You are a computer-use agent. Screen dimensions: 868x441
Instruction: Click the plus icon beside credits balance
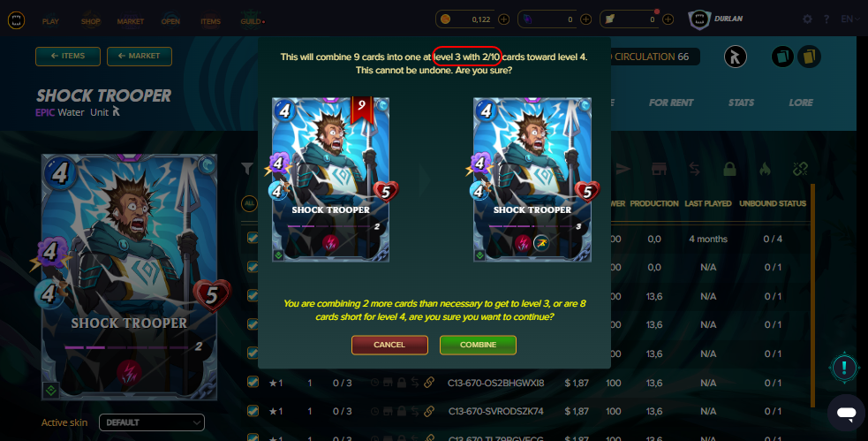pos(503,19)
